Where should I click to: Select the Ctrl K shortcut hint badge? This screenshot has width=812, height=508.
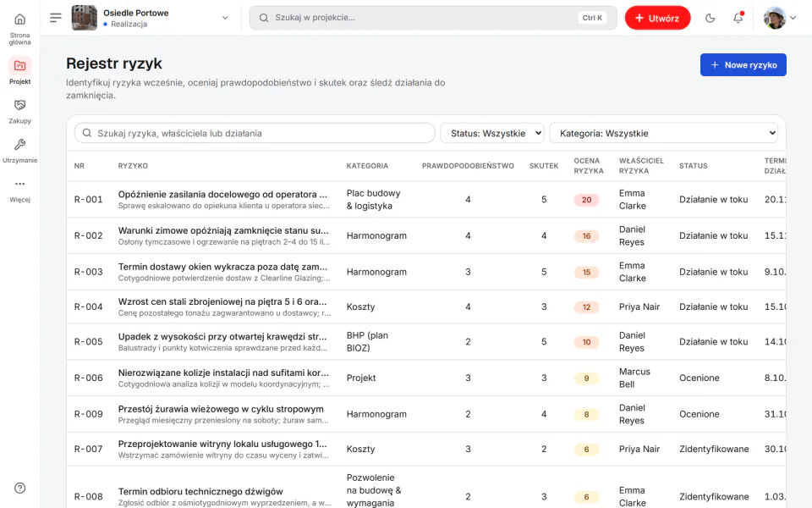click(x=592, y=18)
